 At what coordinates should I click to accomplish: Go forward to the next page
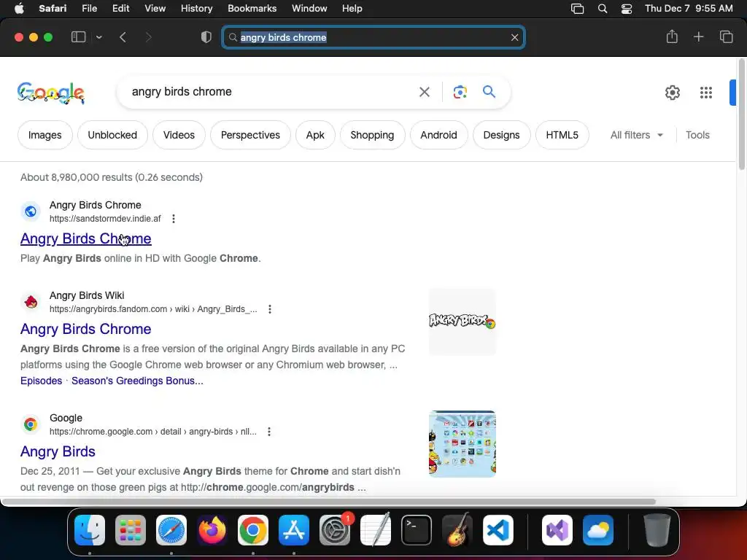[148, 37]
